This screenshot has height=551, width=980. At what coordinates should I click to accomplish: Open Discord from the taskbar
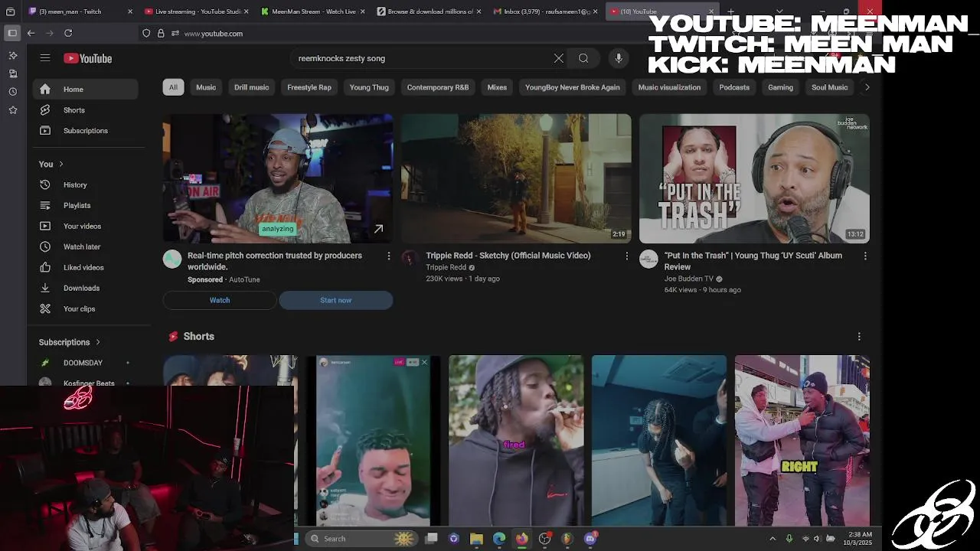pyautogui.click(x=590, y=539)
